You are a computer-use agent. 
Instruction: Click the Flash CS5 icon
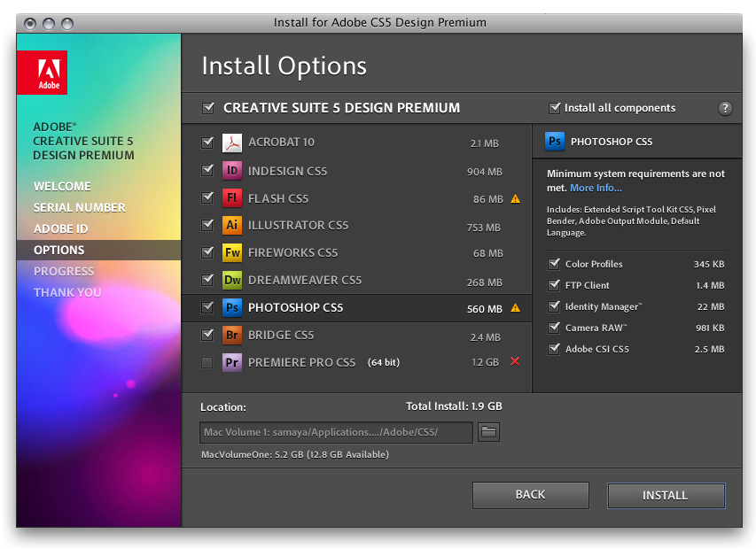point(232,198)
